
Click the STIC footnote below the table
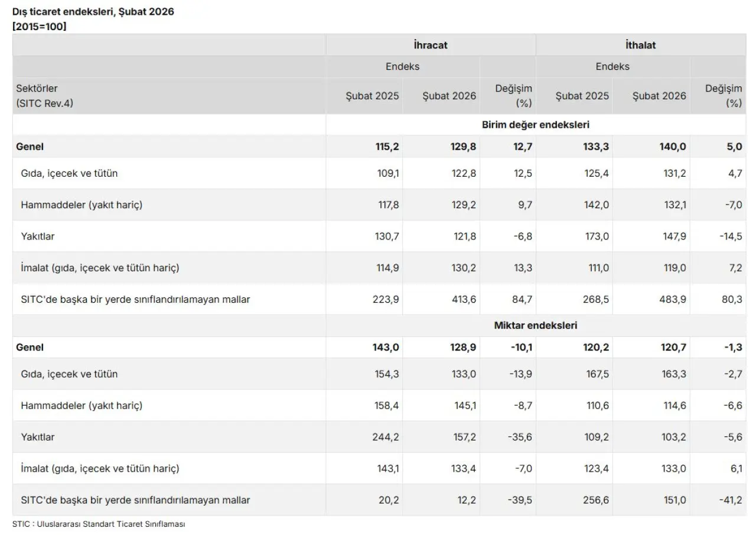click(99, 524)
